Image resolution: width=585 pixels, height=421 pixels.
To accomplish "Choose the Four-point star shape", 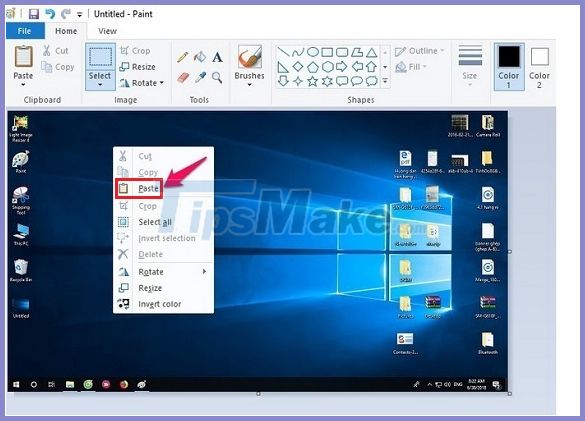I will pyautogui.click(x=298, y=81).
